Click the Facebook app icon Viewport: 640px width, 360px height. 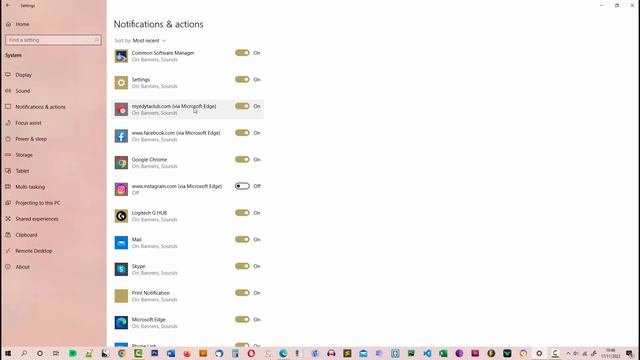[x=121, y=136]
